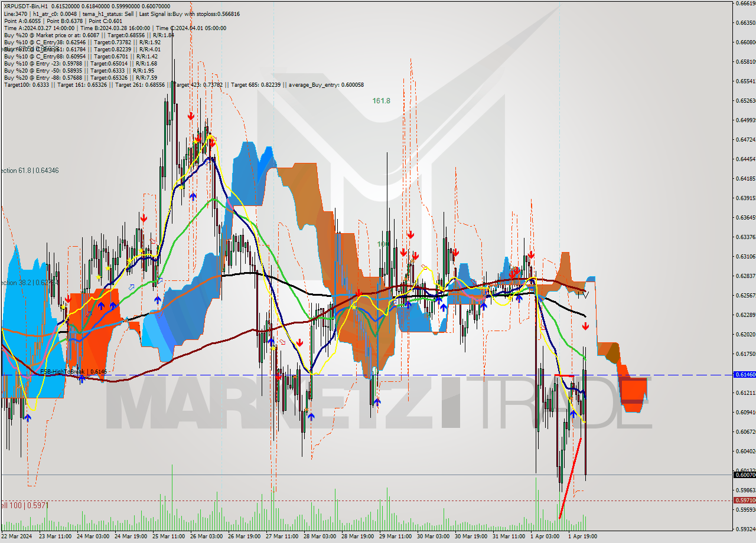756x543 pixels.
Task: Click the '30 Mar 03:00' time axis label
Action: [x=434, y=537]
